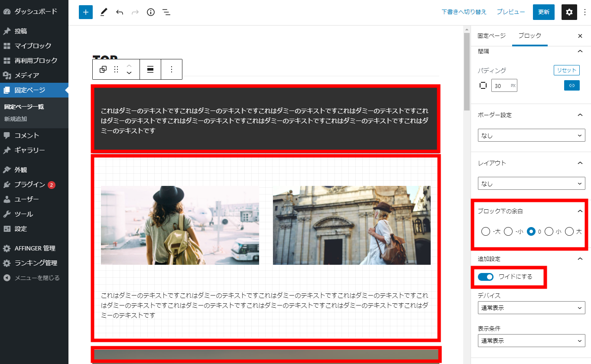The image size is (591, 364).
Task: Undo the last change
Action: tap(120, 12)
